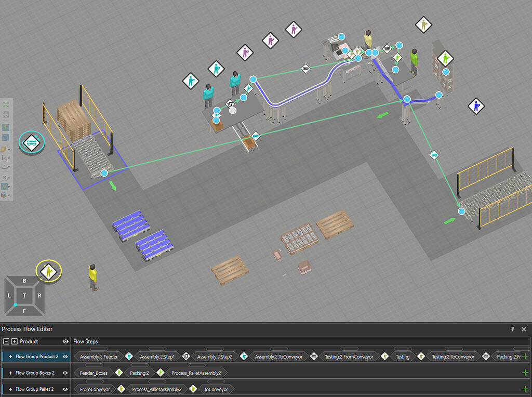Select the Assembly:2:Feeder flow step
Viewport: 532px width, 397px height.
pos(99,356)
